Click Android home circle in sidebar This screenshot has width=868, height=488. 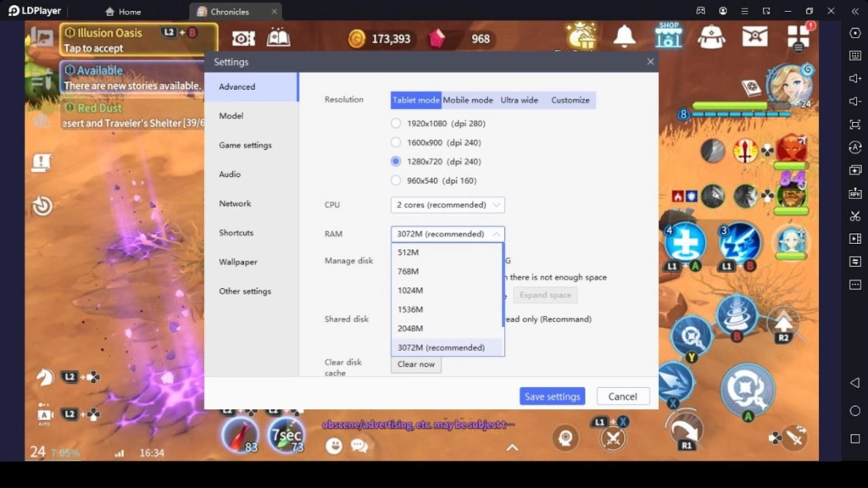tap(855, 411)
